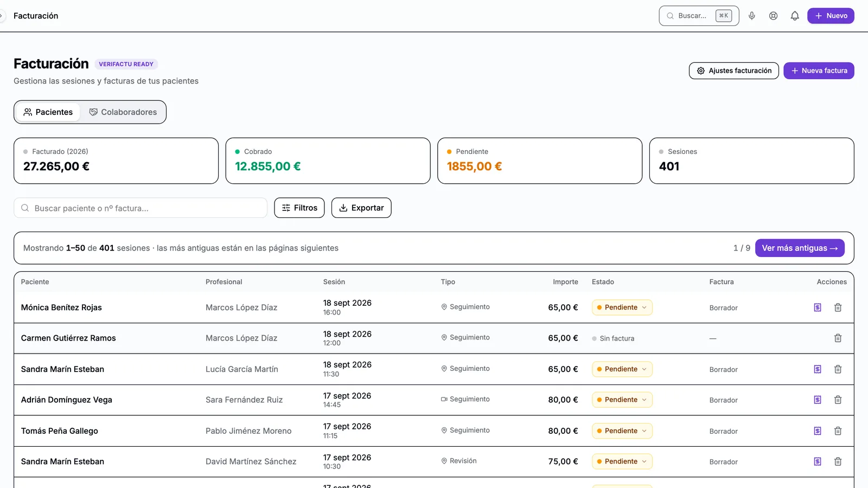
Task: Click the VERIFACTU READY badge
Action: [126, 64]
